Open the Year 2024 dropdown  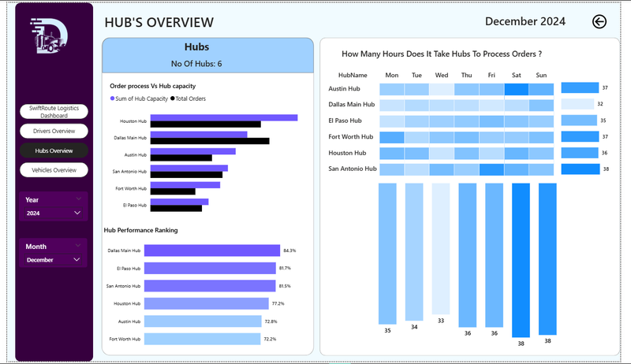[53, 213]
